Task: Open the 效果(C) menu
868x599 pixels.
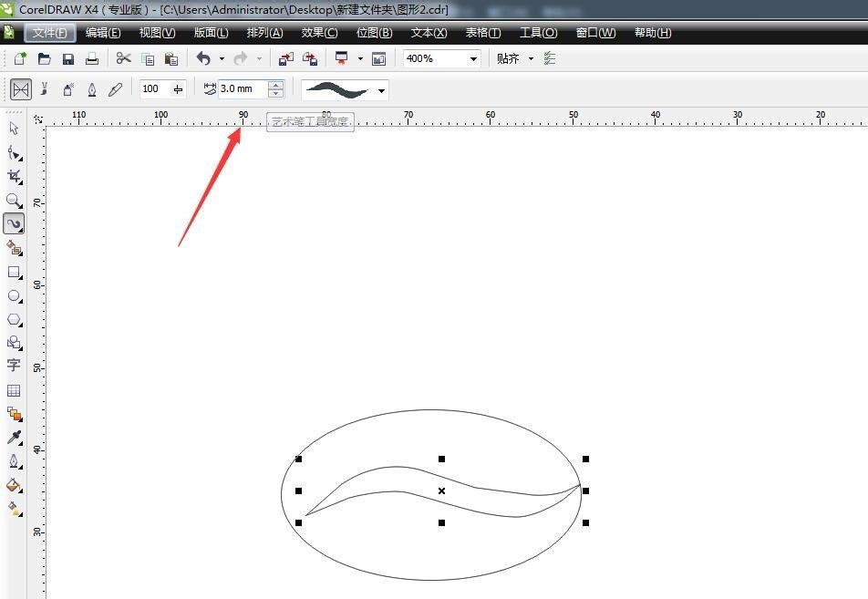Action: click(319, 33)
